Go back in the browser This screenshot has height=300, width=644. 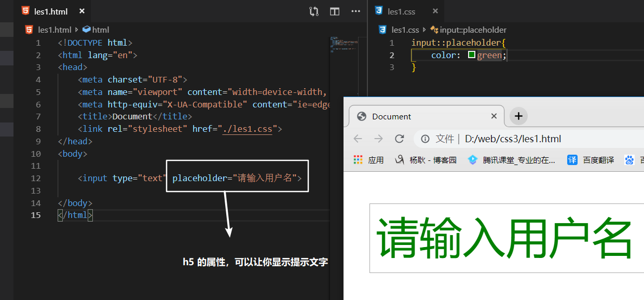tap(358, 139)
